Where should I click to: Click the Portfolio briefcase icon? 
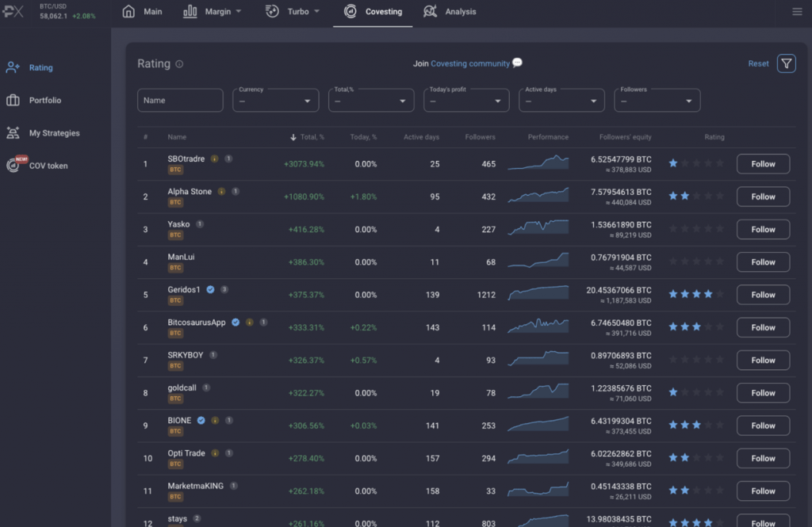pos(13,101)
